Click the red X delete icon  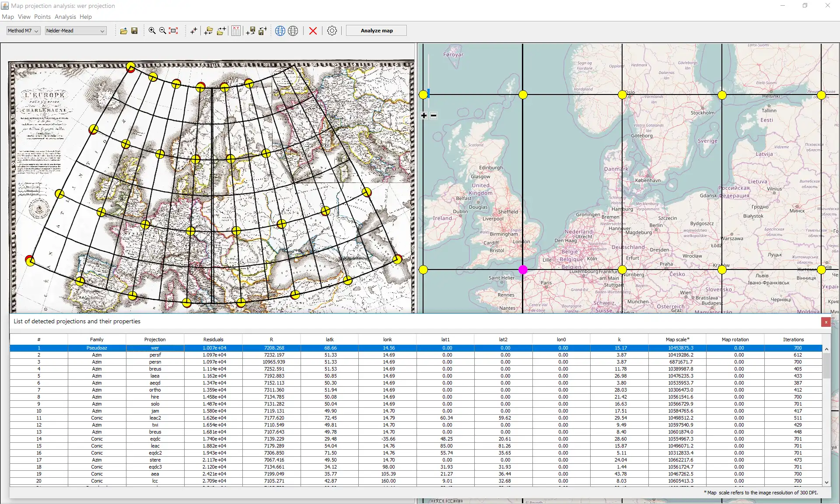click(x=313, y=31)
